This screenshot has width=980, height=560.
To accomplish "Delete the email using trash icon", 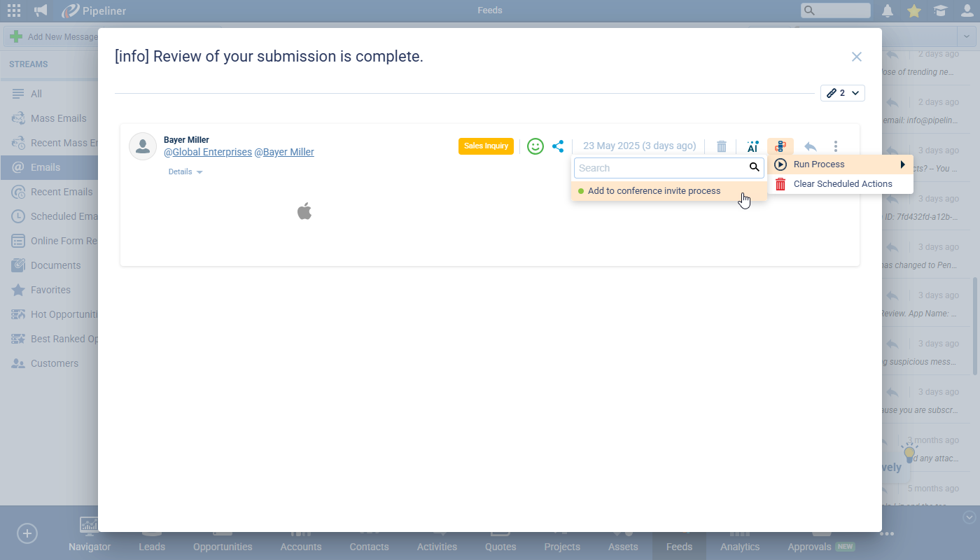I will pos(722,146).
